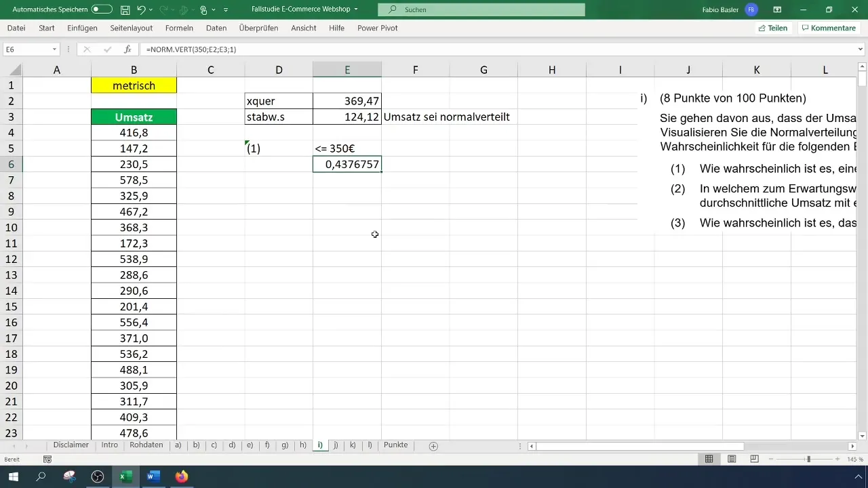This screenshot has height=488, width=868.
Task: Switch to Page Break Preview icon
Action: point(754,459)
